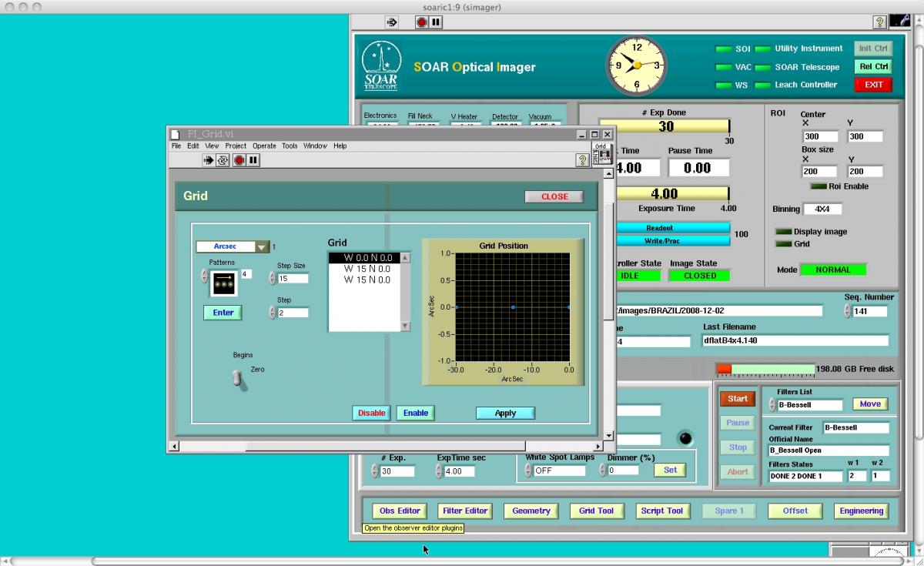Click the SOI green status LED
This screenshot has width=924, height=566.
tap(723, 49)
